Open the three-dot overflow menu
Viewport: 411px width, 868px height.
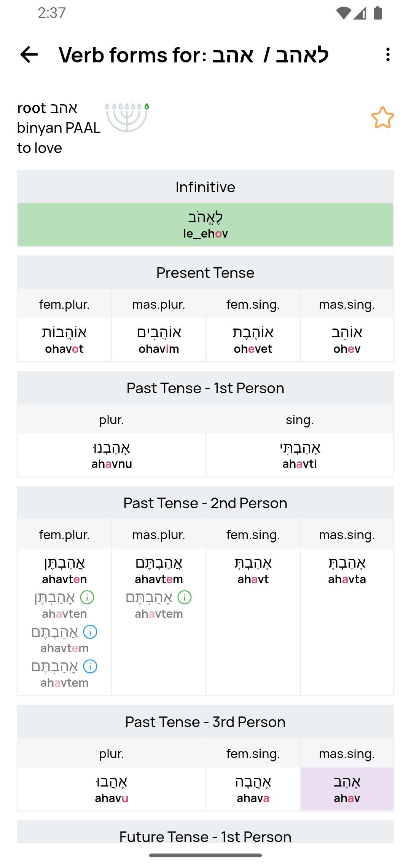pyautogui.click(x=387, y=55)
